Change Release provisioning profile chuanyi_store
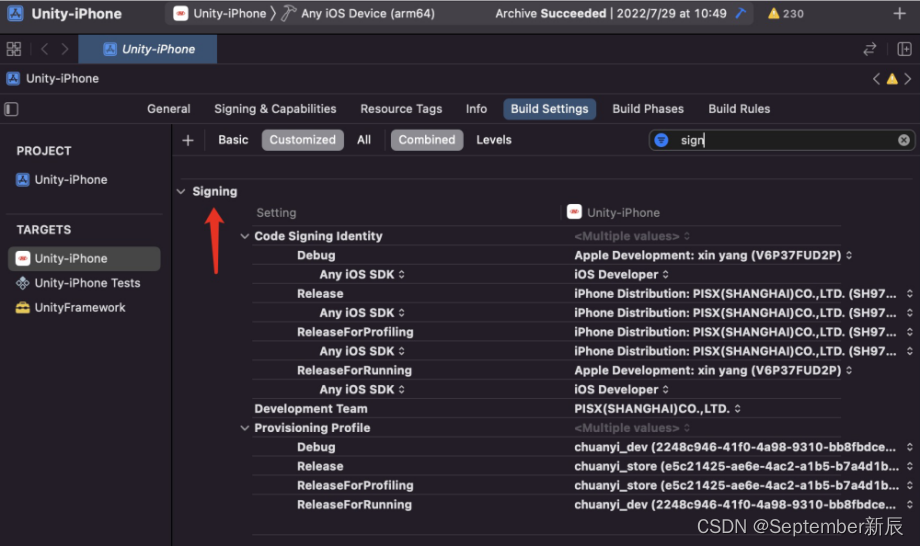 tap(743, 467)
